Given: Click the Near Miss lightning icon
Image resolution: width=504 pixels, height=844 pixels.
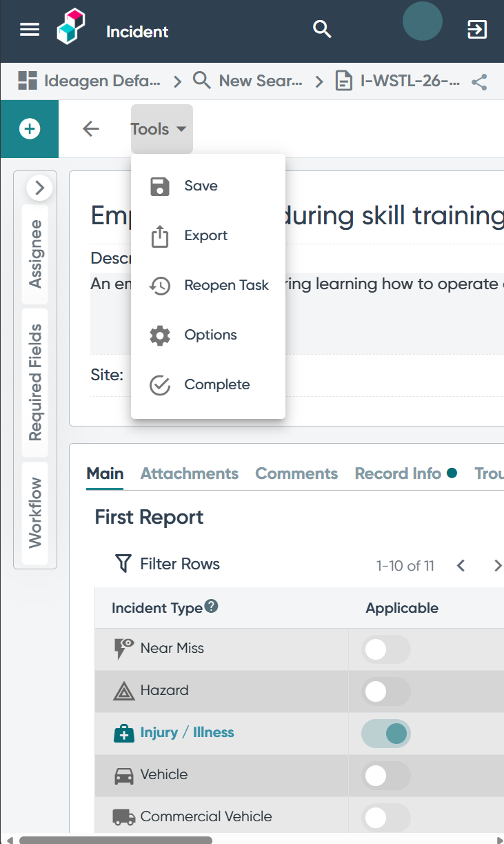Looking at the screenshot, I should [123, 649].
